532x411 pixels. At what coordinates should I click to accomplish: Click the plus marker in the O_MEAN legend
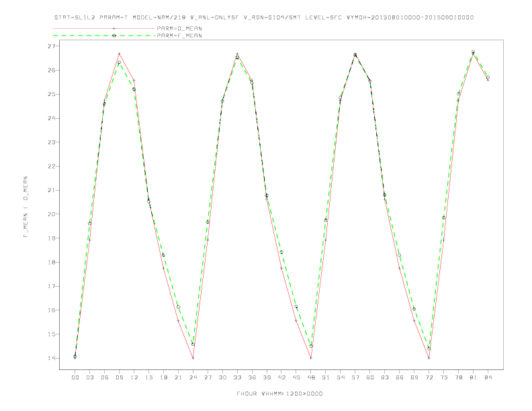coord(114,28)
